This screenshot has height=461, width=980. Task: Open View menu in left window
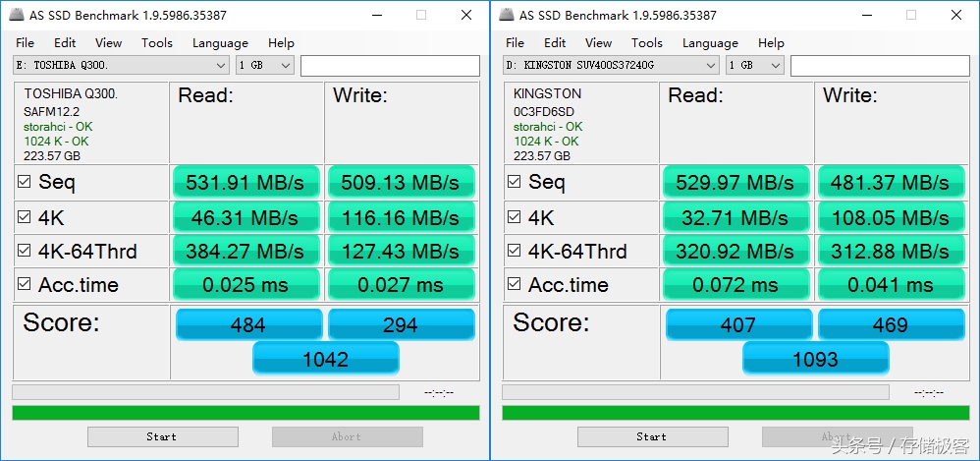[x=108, y=42]
